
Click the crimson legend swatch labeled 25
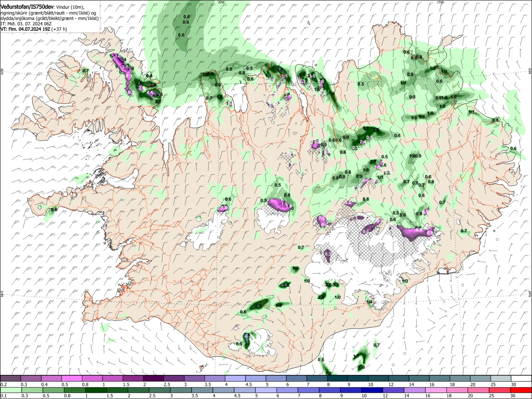point(500,390)
